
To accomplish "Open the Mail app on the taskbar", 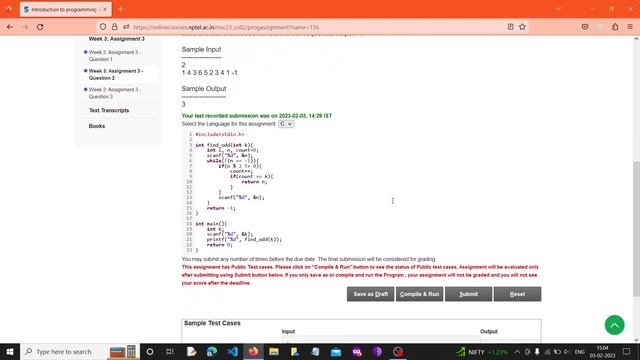I will click(x=336, y=351).
